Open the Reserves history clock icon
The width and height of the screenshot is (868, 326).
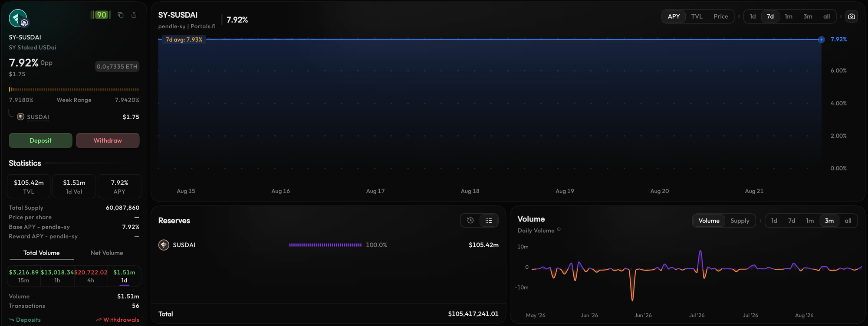pyautogui.click(x=470, y=220)
